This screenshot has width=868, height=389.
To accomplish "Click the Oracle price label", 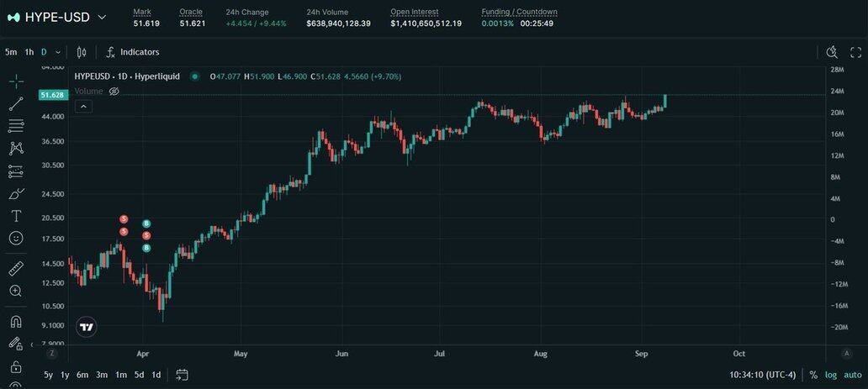I will 190,12.
